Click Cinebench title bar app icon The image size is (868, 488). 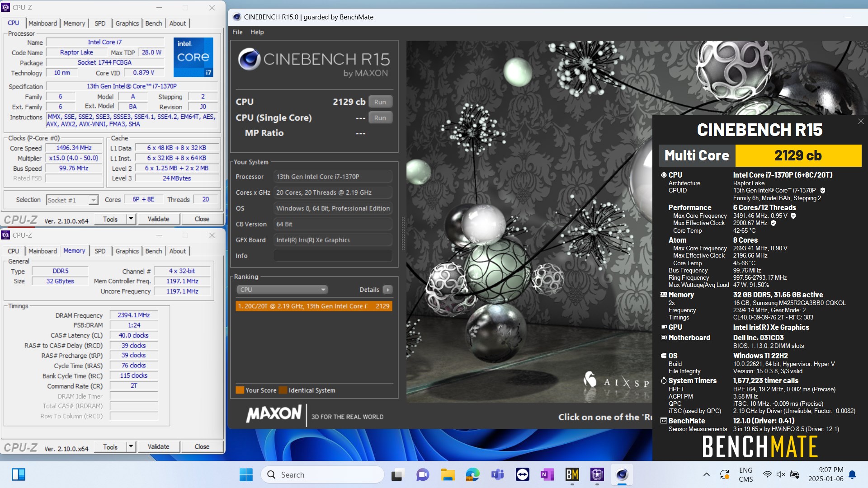tap(237, 17)
